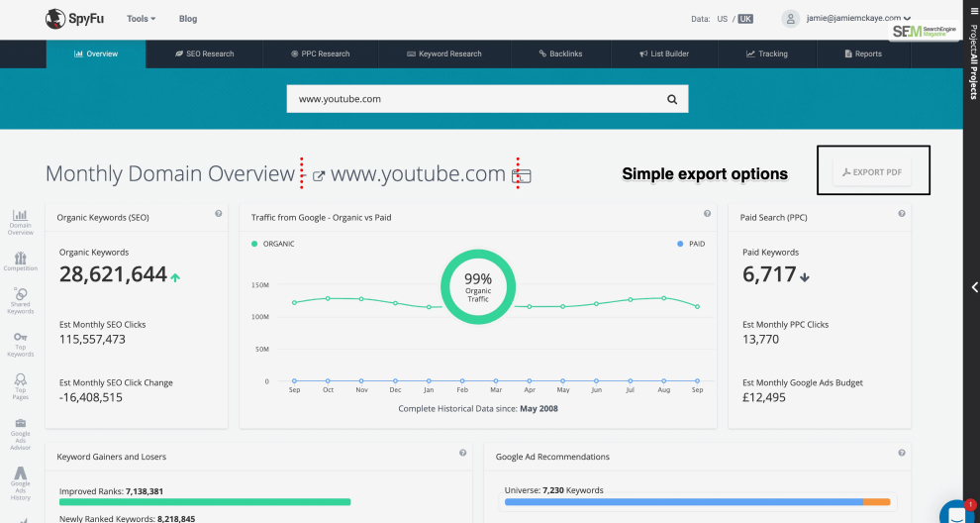The height and width of the screenshot is (523, 980).
Task: Open the Backlinks tab
Action: 560,53
